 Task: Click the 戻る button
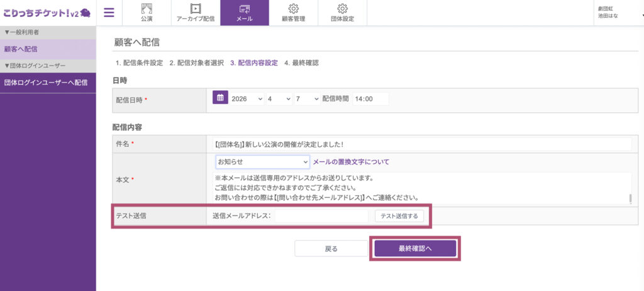coord(331,249)
